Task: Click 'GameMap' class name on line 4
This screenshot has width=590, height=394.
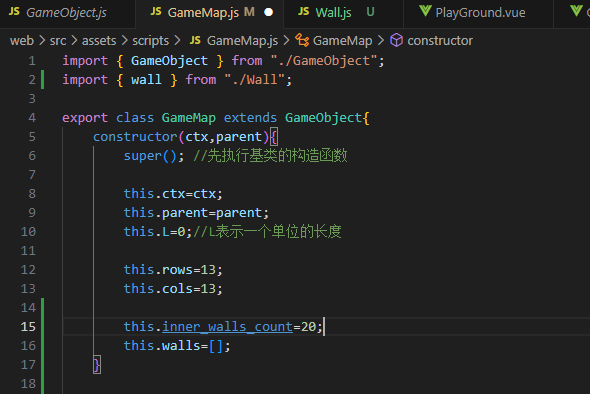Action: point(189,118)
